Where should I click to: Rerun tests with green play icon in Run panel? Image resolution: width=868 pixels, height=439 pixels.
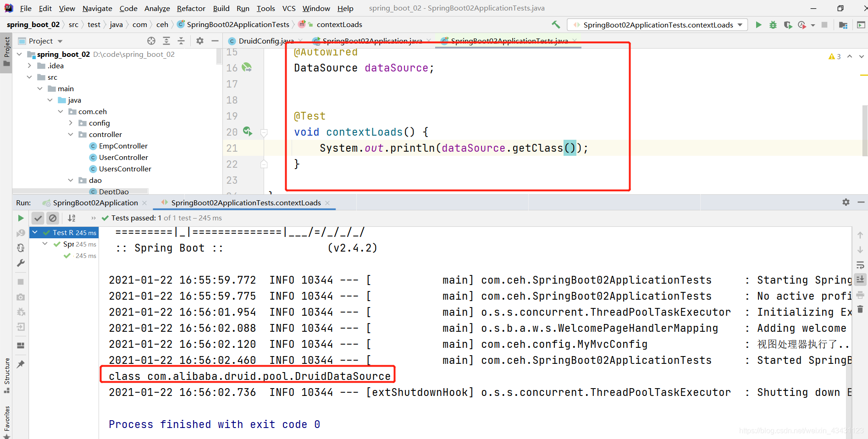(21, 218)
